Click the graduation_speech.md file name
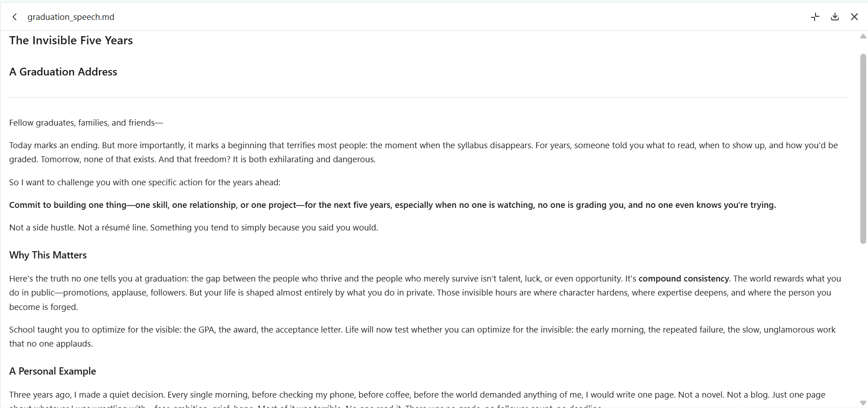868x408 pixels. click(x=71, y=17)
